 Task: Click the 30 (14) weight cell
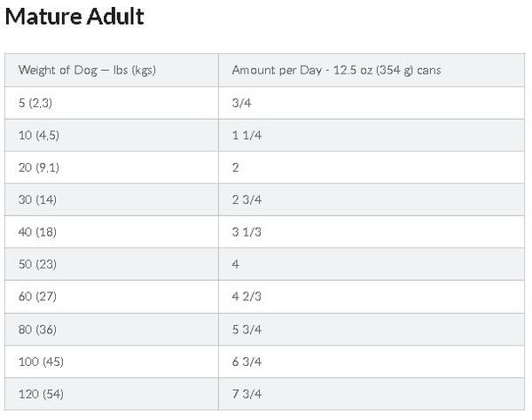point(112,199)
